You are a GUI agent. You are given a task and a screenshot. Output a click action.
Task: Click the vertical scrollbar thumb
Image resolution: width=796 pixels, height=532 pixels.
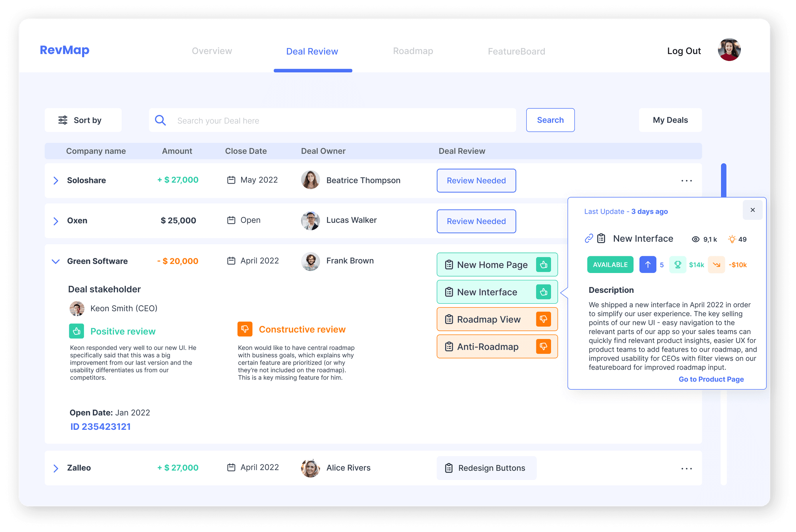click(723, 181)
